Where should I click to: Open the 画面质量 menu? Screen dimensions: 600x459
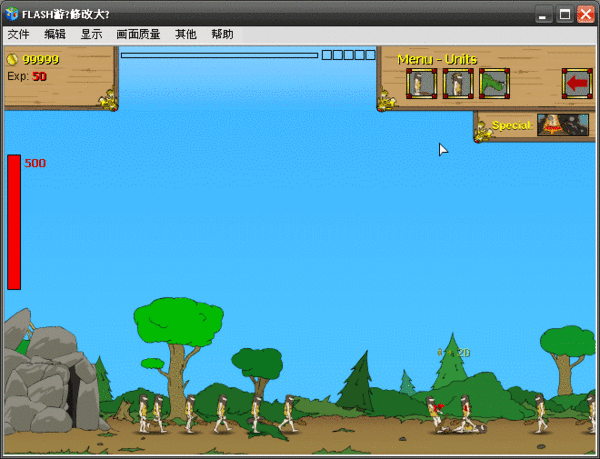point(138,34)
